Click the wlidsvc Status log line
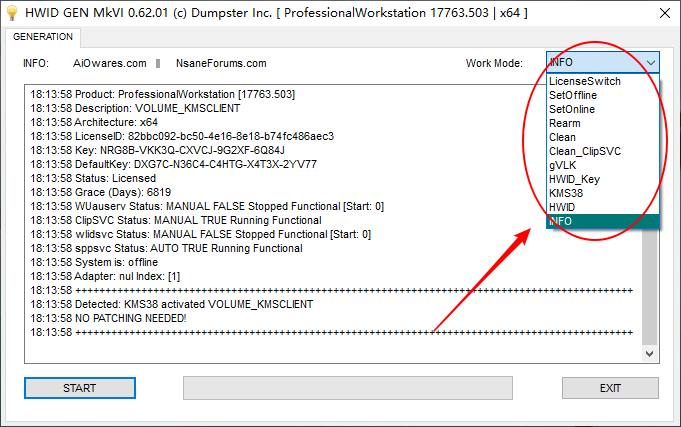Image resolution: width=681 pixels, height=427 pixels. coord(201,234)
